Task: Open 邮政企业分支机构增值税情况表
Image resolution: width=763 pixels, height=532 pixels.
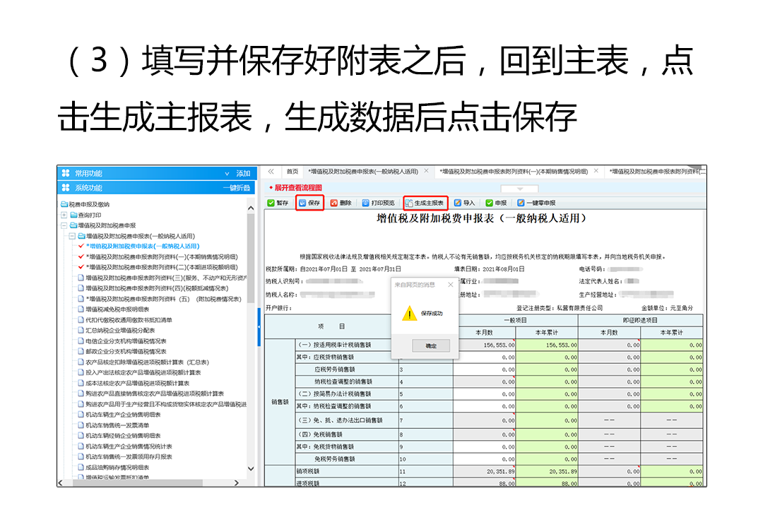Action: (x=126, y=351)
